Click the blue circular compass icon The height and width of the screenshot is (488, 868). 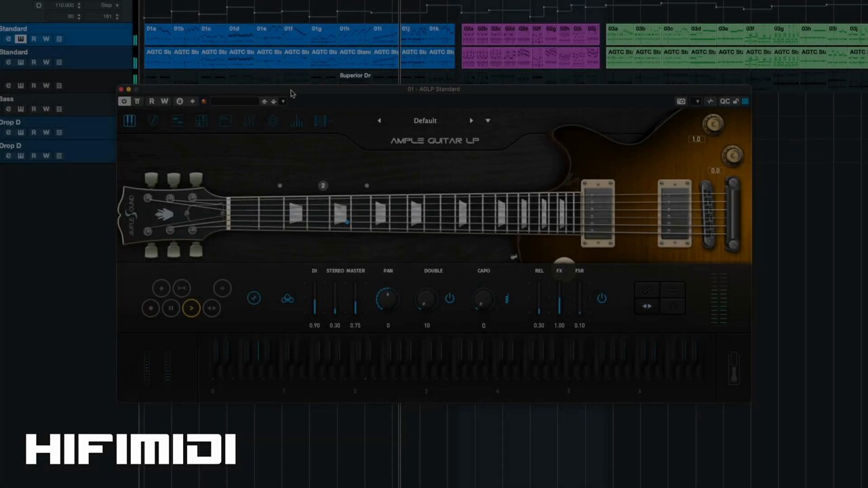coord(254,298)
